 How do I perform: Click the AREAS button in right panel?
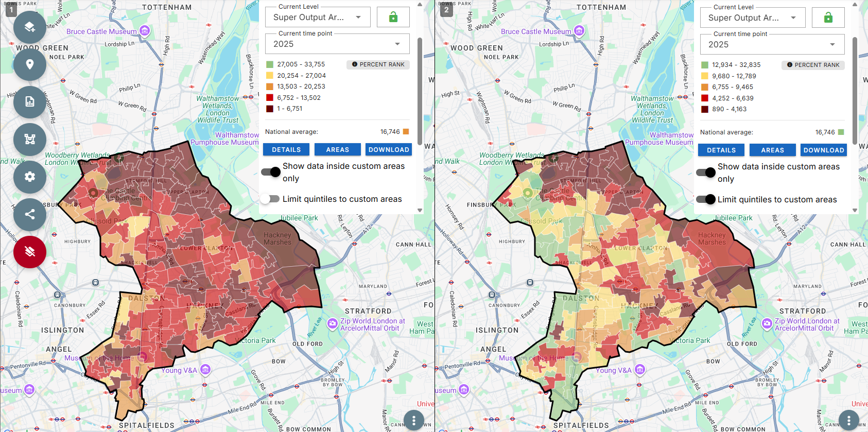[772, 150]
